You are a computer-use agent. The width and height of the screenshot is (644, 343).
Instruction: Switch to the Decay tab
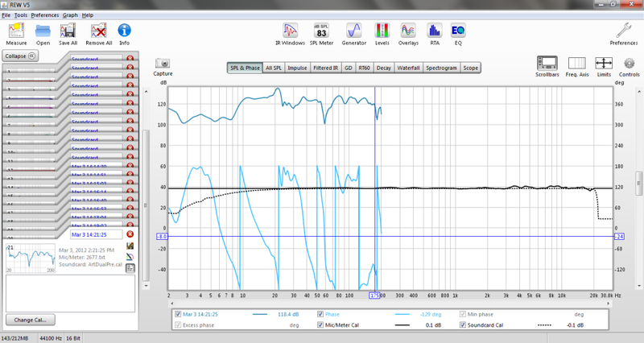[x=384, y=68]
